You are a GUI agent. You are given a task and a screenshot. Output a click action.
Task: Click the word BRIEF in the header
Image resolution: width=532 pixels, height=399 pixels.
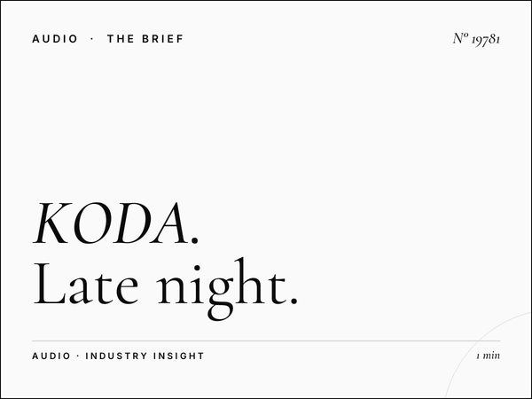click(163, 39)
